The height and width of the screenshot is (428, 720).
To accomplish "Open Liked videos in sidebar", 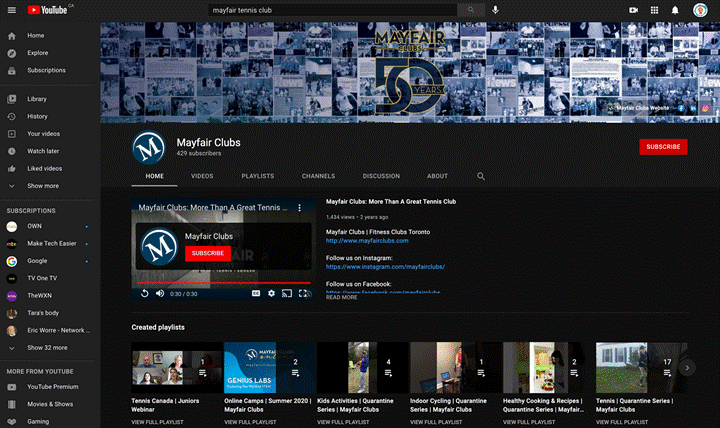I will click(48, 169).
